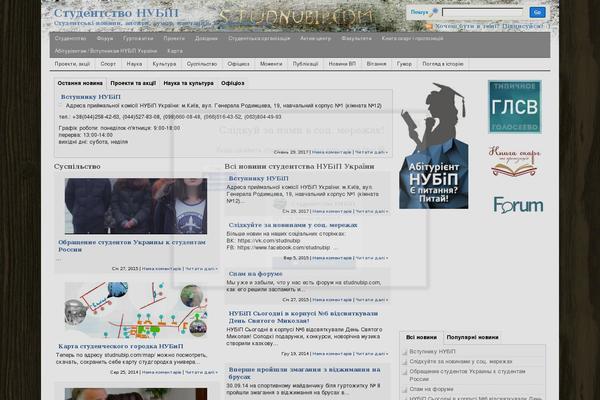Open 'НУБіП Сьогодні в корпусі №6' headline
The height and width of the screenshot is (400, 600).
(x=303, y=317)
